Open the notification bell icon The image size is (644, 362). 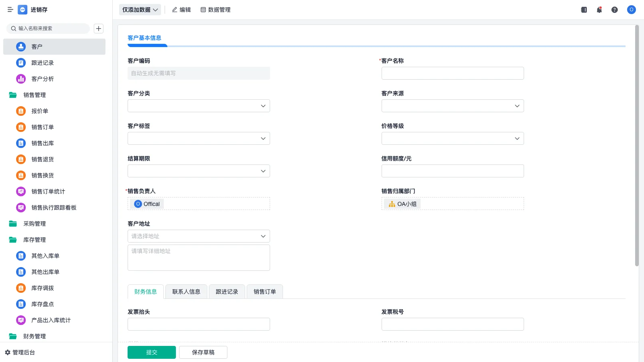coord(599,10)
